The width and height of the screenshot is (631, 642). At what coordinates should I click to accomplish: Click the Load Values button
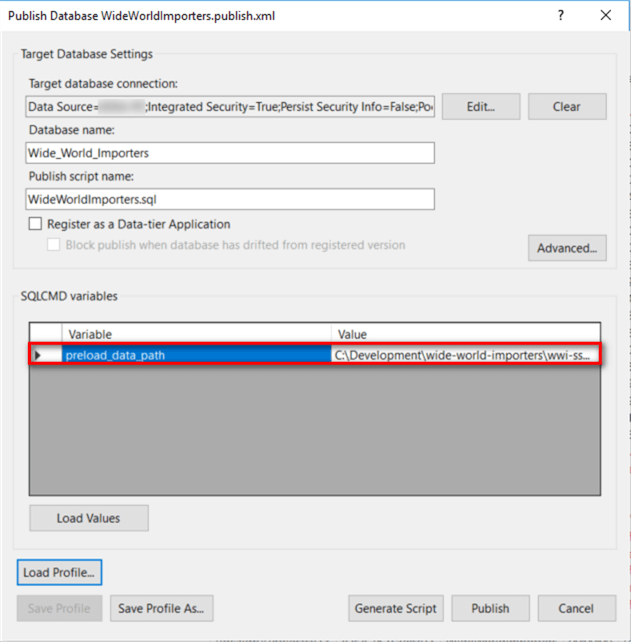(x=89, y=518)
